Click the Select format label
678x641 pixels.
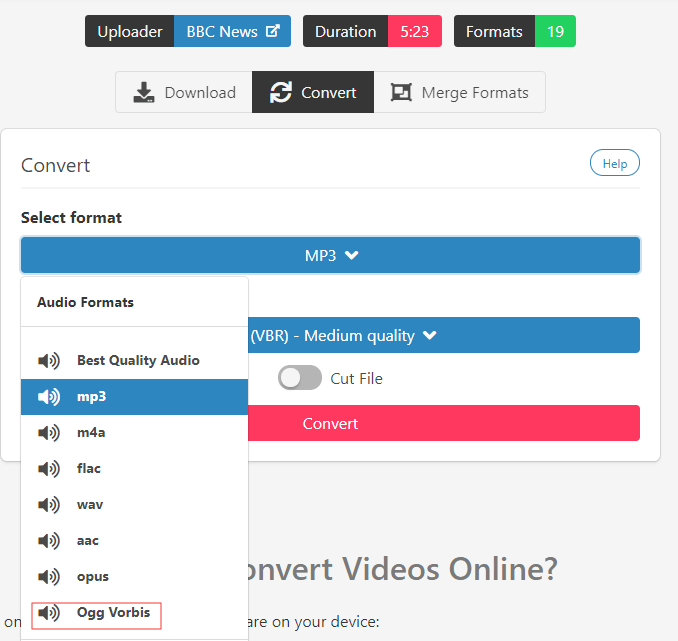pyautogui.click(x=71, y=218)
